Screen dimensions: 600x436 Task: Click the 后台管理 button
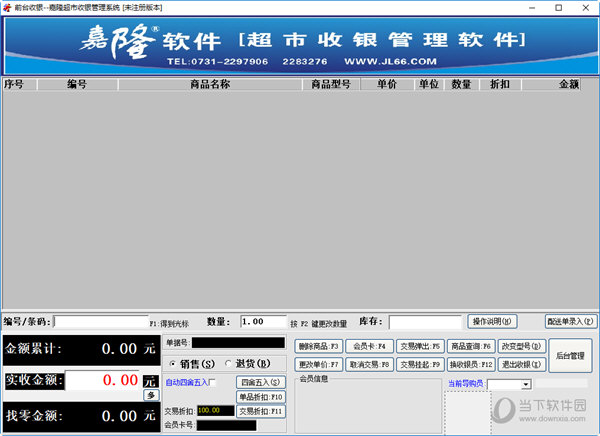tap(570, 355)
